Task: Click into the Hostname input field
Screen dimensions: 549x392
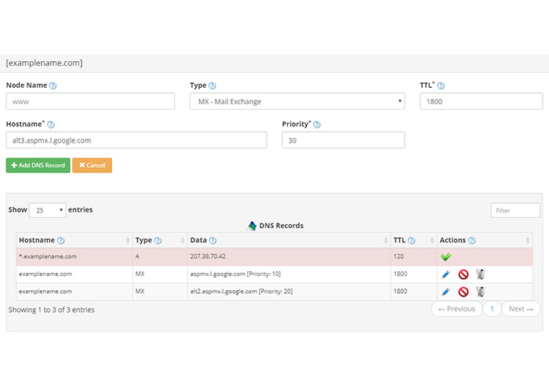Action: [136, 140]
